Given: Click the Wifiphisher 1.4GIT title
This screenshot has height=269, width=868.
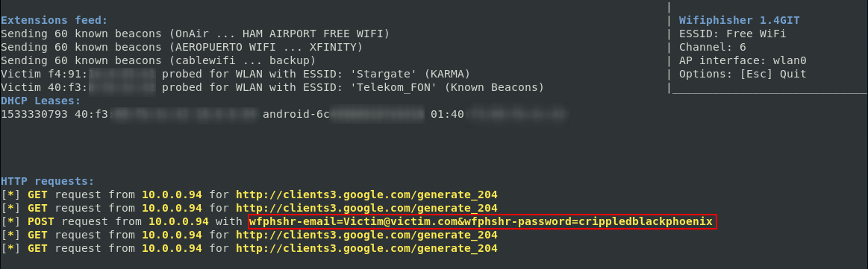Looking at the screenshot, I should (x=739, y=20).
